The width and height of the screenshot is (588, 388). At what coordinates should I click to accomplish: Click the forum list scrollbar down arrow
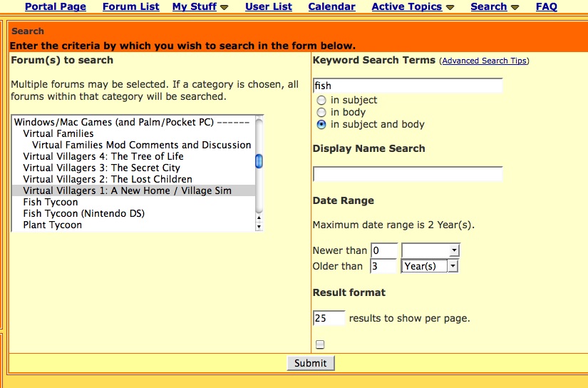coord(259,227)
